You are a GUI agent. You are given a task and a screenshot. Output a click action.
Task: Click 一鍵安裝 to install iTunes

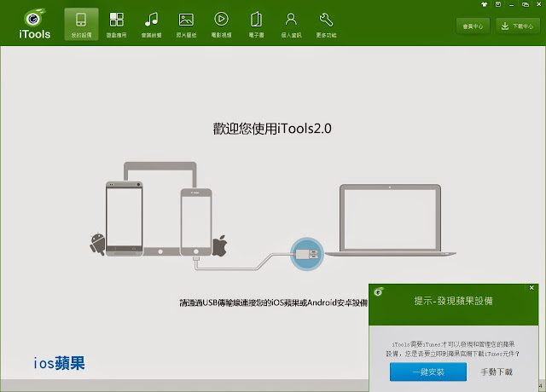[x=428, y=372]
